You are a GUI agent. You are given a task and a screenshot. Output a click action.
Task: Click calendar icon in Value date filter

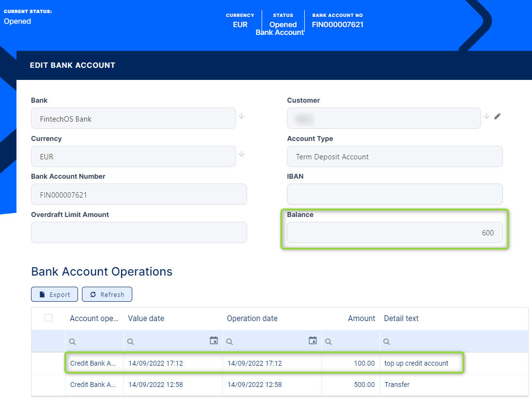coord(214,340)
